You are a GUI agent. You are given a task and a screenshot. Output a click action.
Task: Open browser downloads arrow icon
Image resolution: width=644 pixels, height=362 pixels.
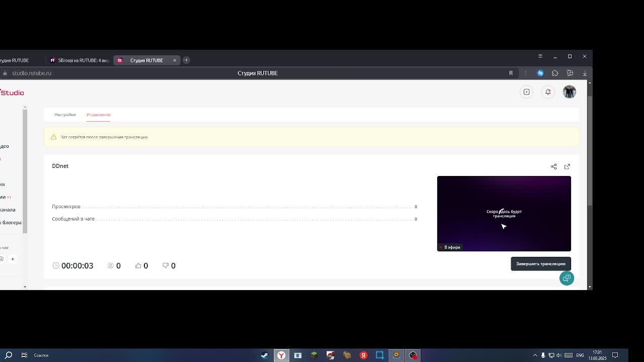pyautogui.click(x=585, y=73)
